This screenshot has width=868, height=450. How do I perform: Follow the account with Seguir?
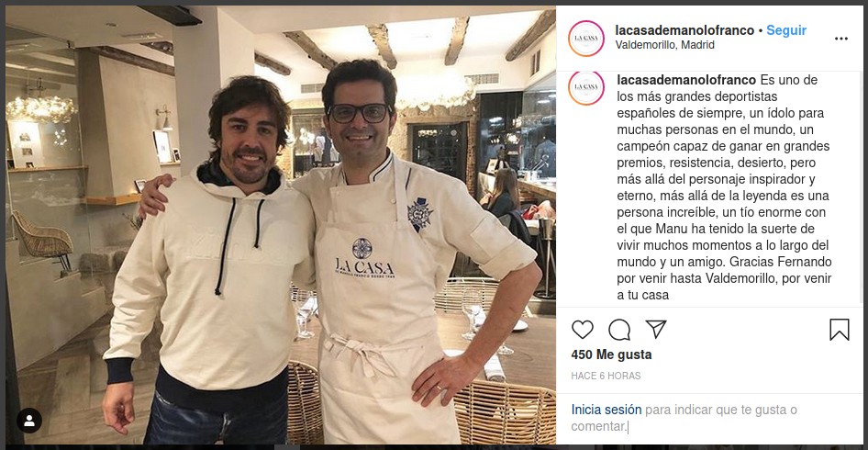[x=786, y=30]
